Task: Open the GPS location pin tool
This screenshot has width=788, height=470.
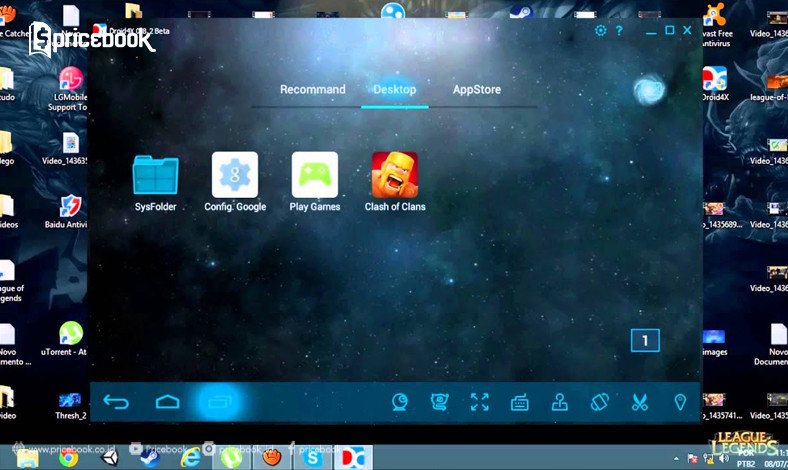Action: pos(680,402)
